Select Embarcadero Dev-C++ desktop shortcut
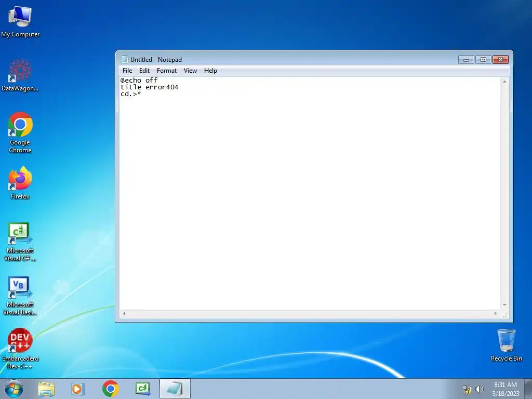532x399 pixels. tap(20, 349)
